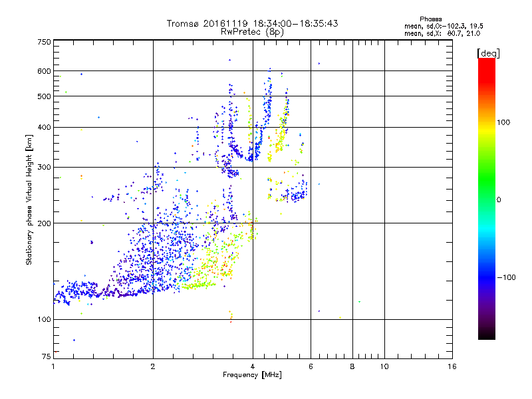Click the x-axis label '16'
This screenshot has height=399, width=532.
[x=452, y=366]
